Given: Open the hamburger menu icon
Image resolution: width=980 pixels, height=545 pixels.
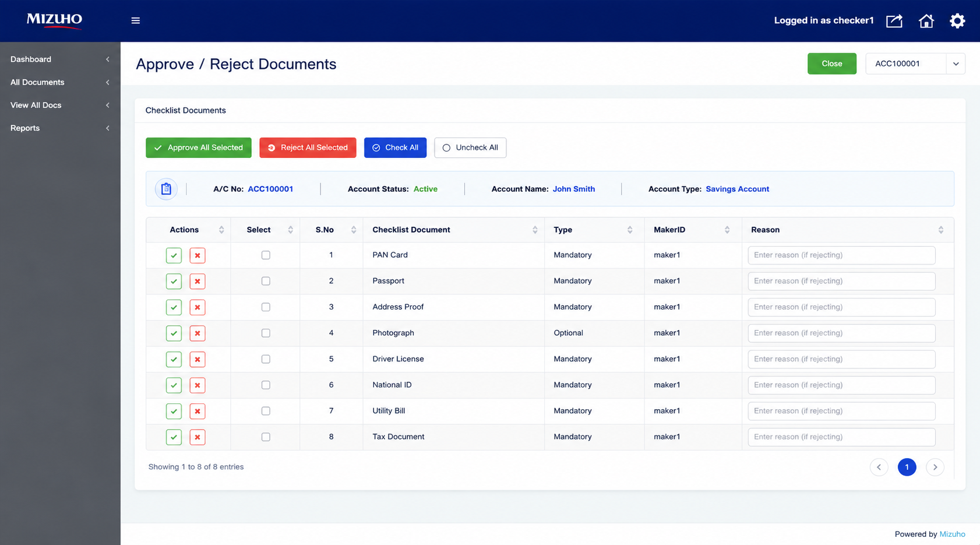Looking at the screenshot, I should (x=136, y=20).
